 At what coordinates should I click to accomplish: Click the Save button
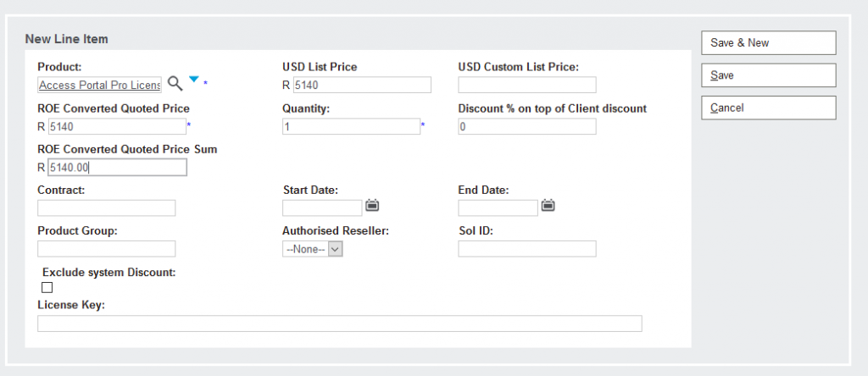point(768,75)
